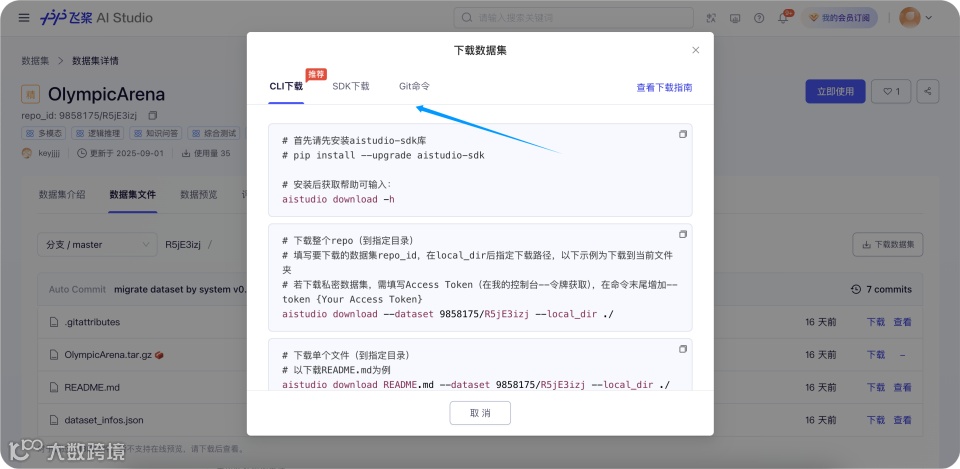Viewport: 960px width, 469px height.
Task: Open 我的会员订阅 subscription button
Action: (x=839, y=18)
